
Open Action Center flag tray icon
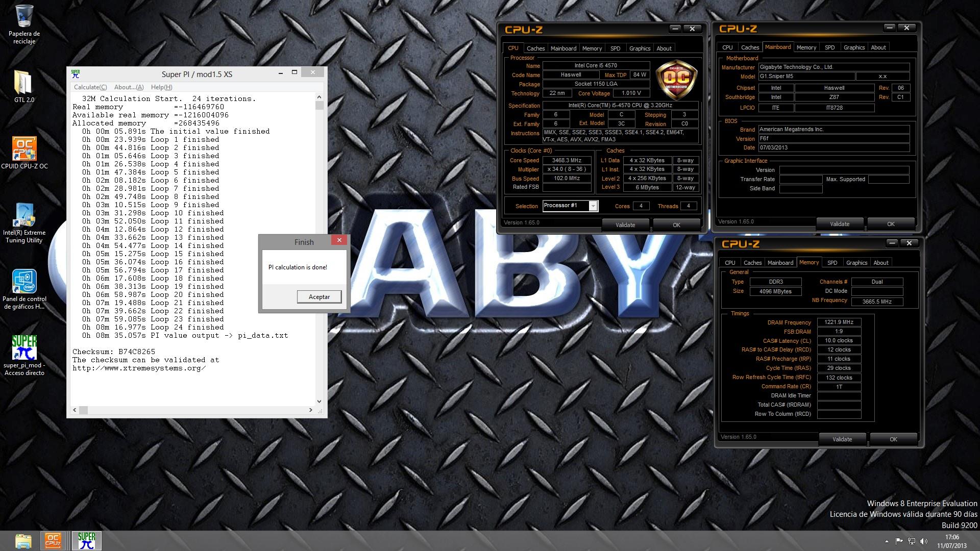[x=899, y=541]
